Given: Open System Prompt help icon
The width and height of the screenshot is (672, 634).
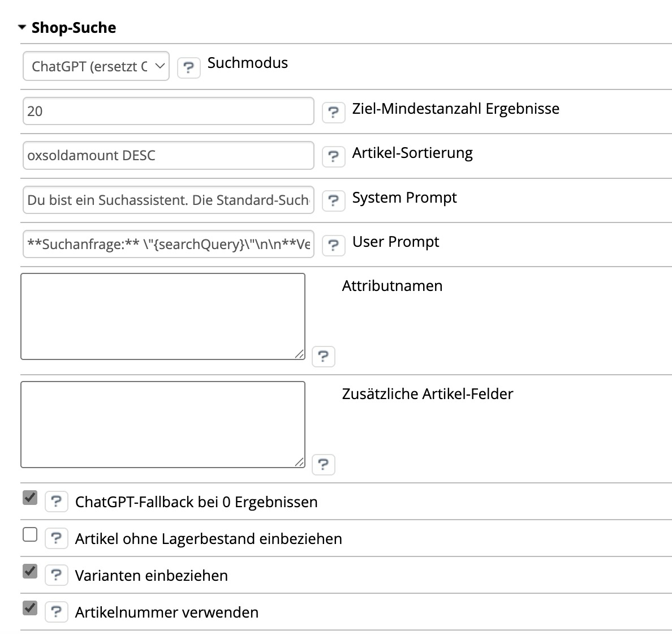Looking at the screenshot, I should tap(334, 201).
